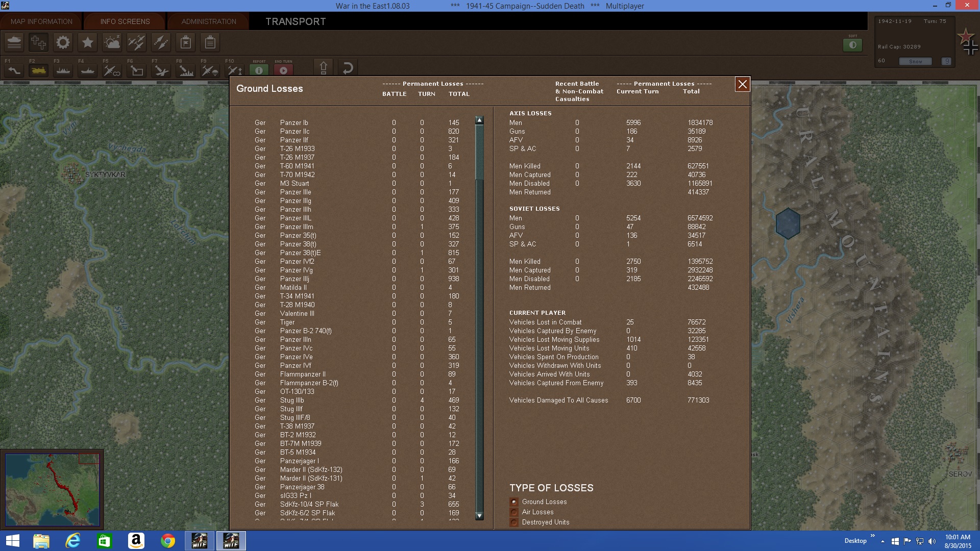
Task: Click the volume speaker tray icon
Action: tap(932, 541)
